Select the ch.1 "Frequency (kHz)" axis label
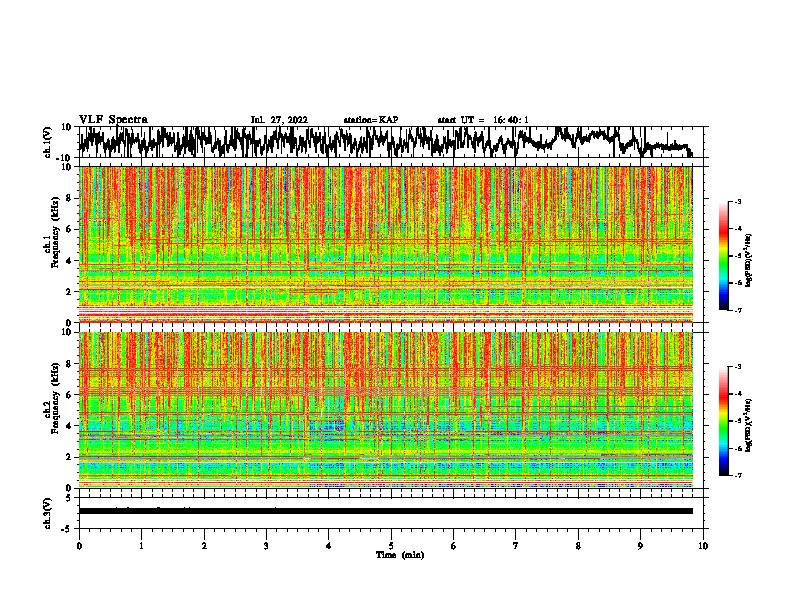Viewport: 792px width, 612px height. [55, 233]
